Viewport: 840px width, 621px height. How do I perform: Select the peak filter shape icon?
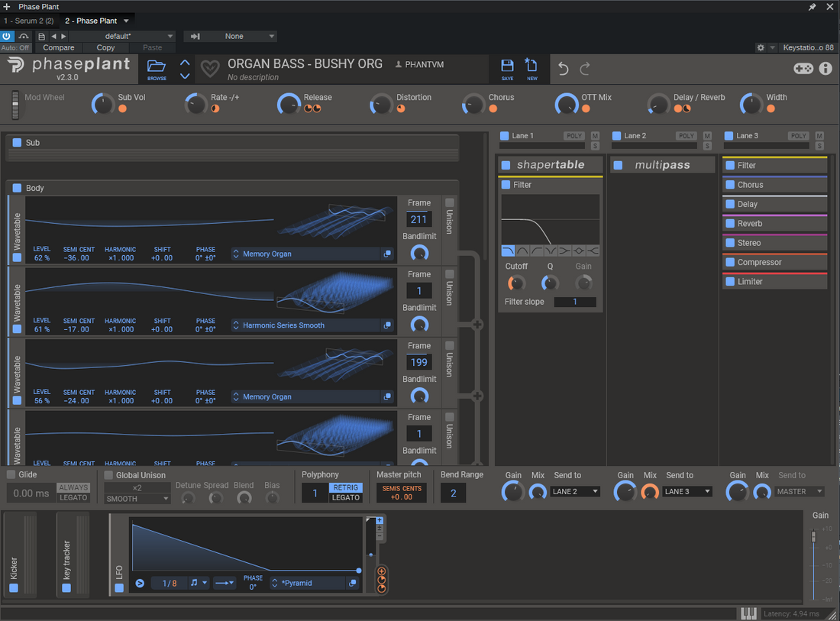(x=578, y=251)
